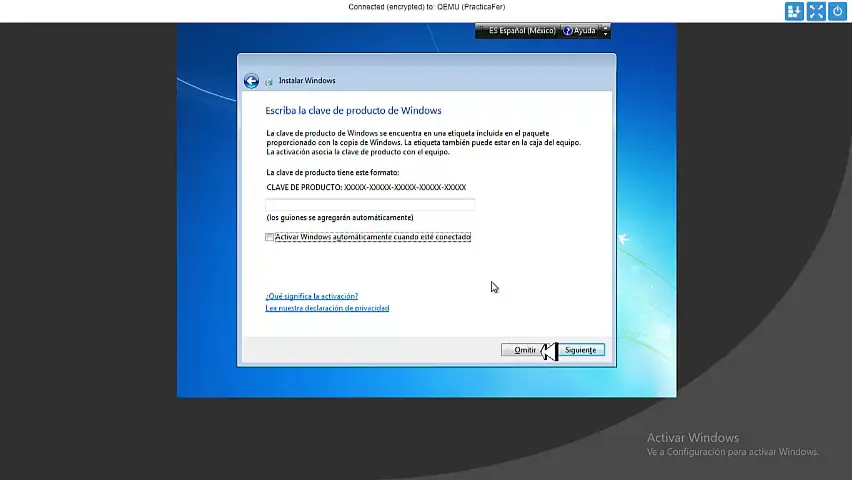Enable Activar Windows automáticamente checkbox

(x=270, y=237)
